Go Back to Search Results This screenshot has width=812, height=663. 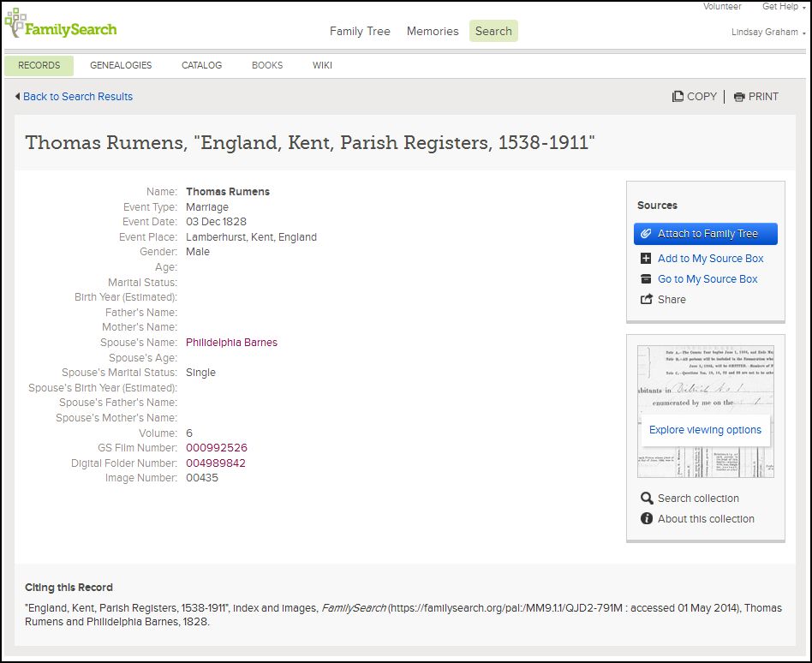78,96
